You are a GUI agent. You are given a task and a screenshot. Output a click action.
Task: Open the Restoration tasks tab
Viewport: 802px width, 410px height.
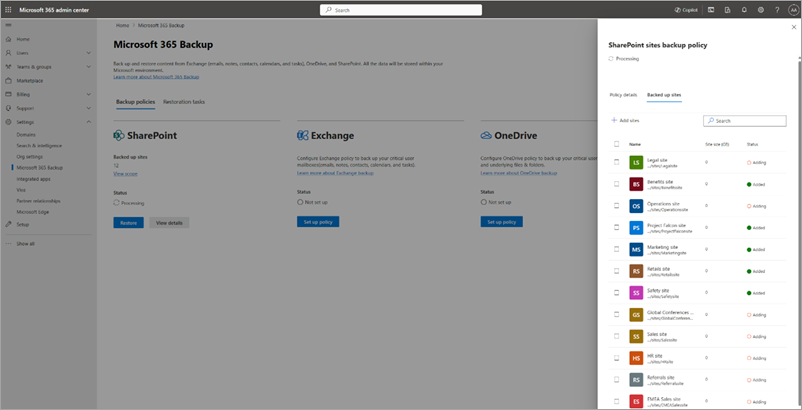[184, 102]
